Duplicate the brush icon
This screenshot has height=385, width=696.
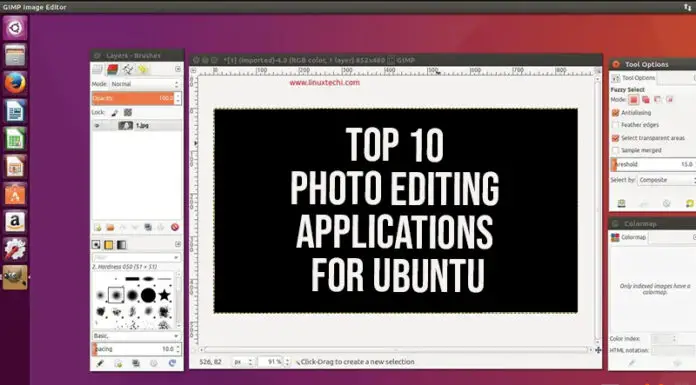pyautogui.click(x=136, y=364)
